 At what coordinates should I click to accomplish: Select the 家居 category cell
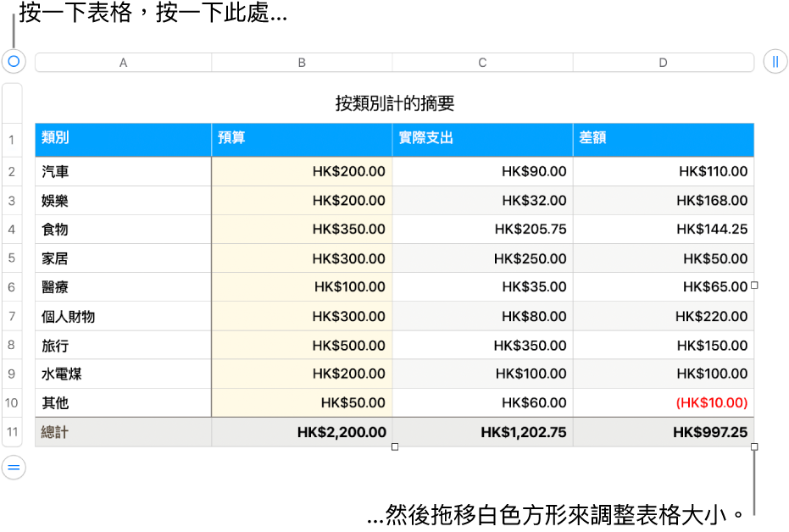coord(123,258)
